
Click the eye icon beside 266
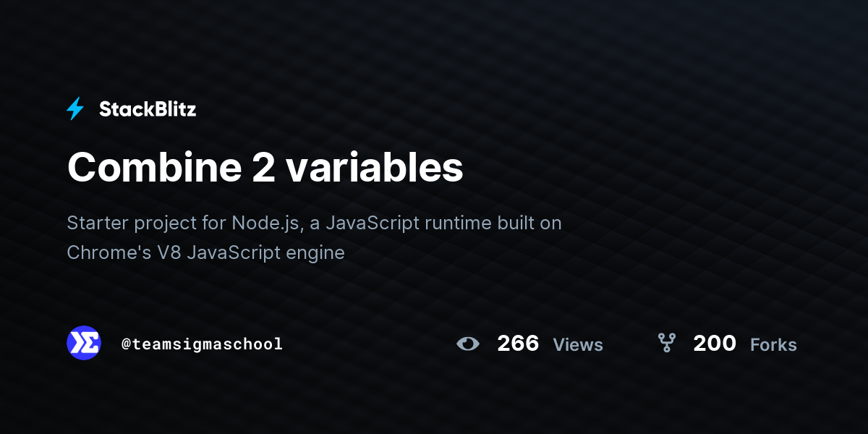point(468,344)
